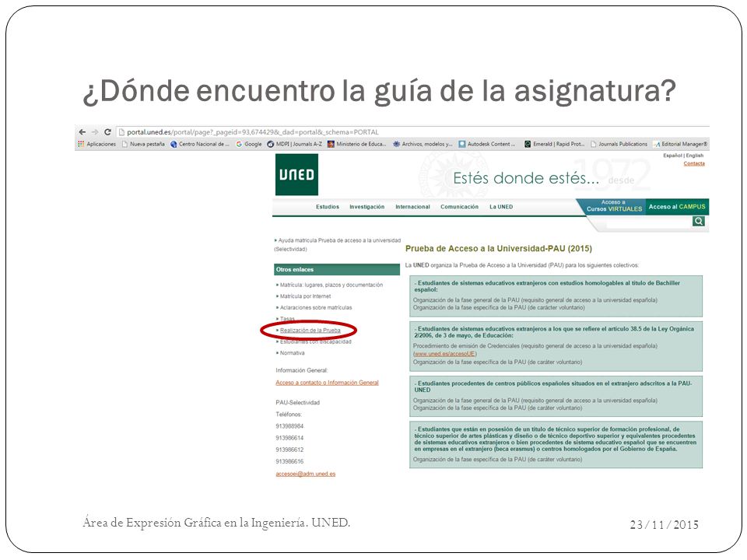Image resolution: width=747 pixels, height=560 pixels.
Task: Click the portal.uned.es address bar
Action: 412,132
